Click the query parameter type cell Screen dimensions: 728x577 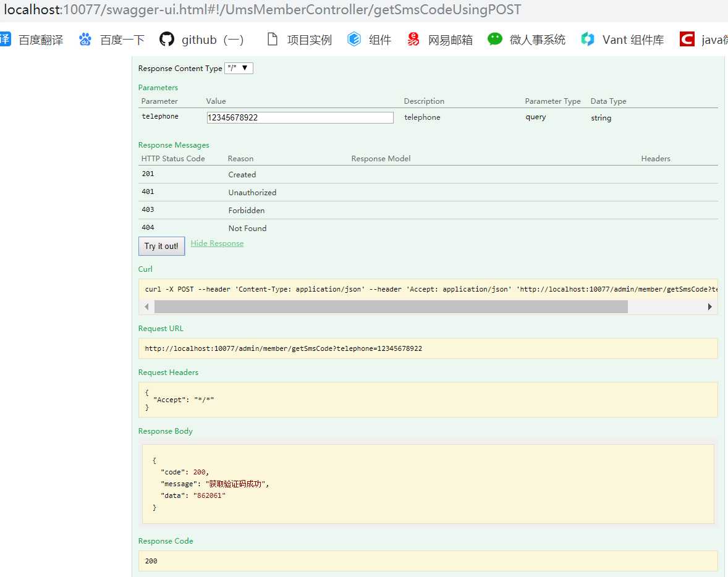coord(536,117)
